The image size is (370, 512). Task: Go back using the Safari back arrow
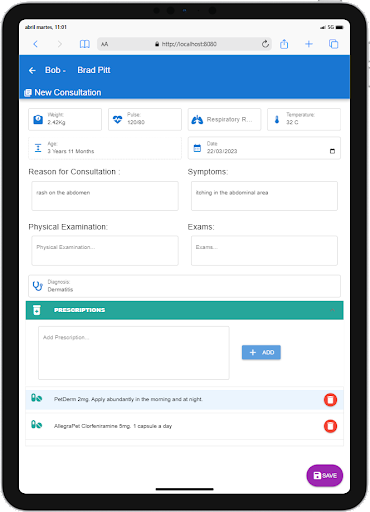tap(35, 44)
